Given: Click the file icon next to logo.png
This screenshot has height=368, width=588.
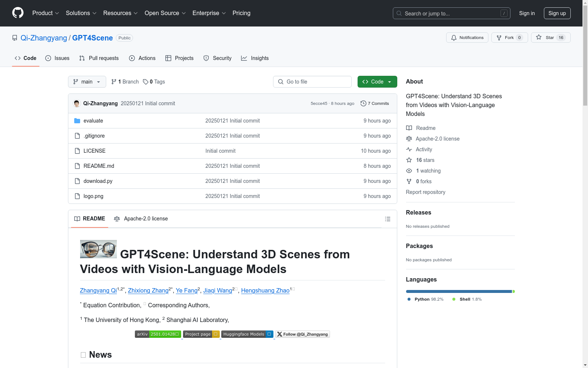Looking at the screenshot, I should click(x=77, y=196).
